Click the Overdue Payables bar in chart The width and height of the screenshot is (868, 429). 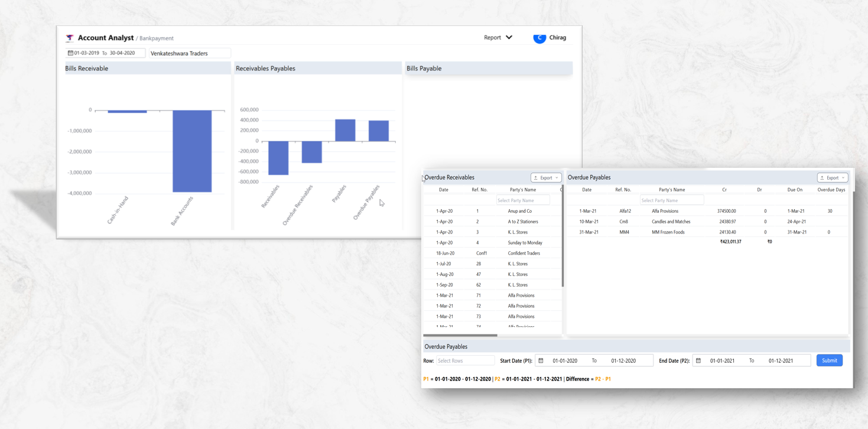pos(379,131)
